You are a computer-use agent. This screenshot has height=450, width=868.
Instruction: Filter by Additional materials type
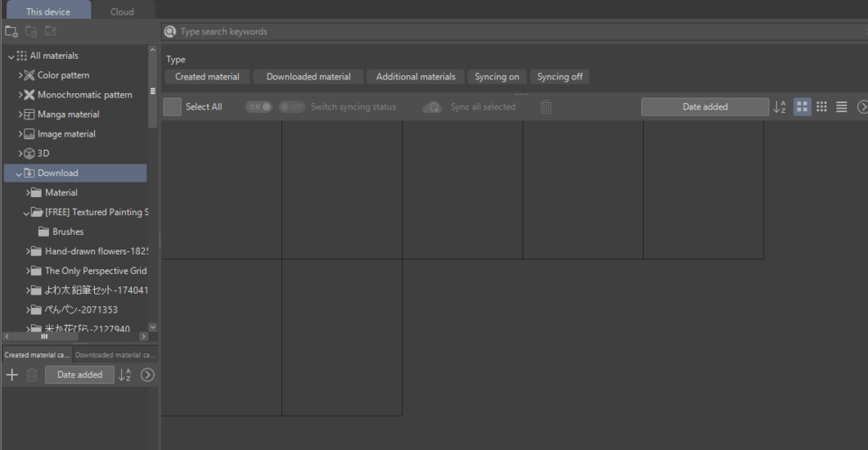click(x=416, y=77)
